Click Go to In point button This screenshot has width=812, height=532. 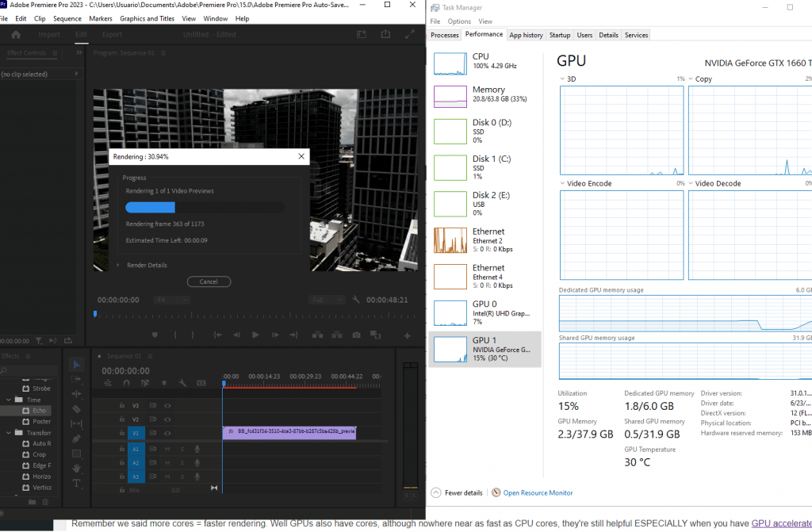[217, 335]
